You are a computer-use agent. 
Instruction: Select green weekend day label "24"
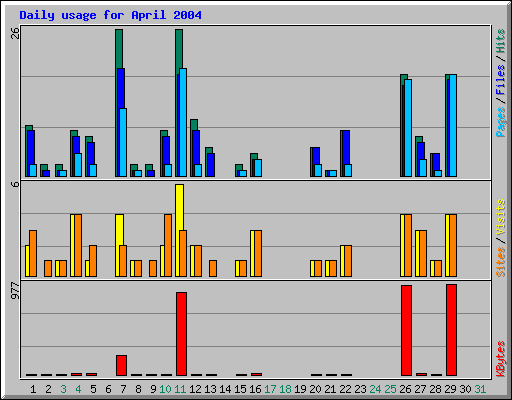375,389
